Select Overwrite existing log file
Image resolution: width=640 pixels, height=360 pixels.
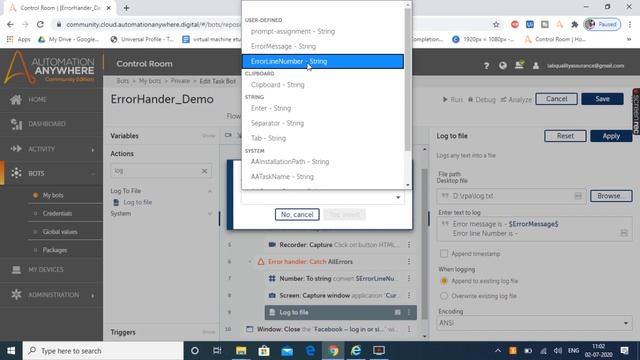(444, 296)
